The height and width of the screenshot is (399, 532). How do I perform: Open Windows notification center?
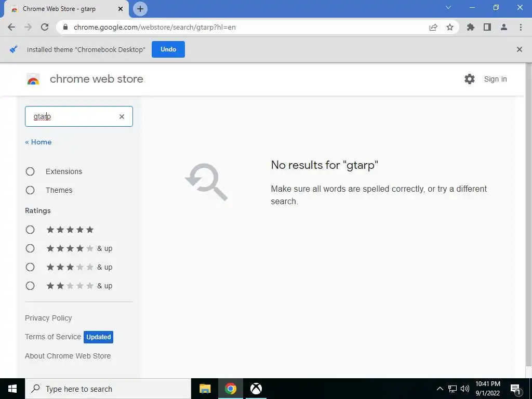click(516, 389)
